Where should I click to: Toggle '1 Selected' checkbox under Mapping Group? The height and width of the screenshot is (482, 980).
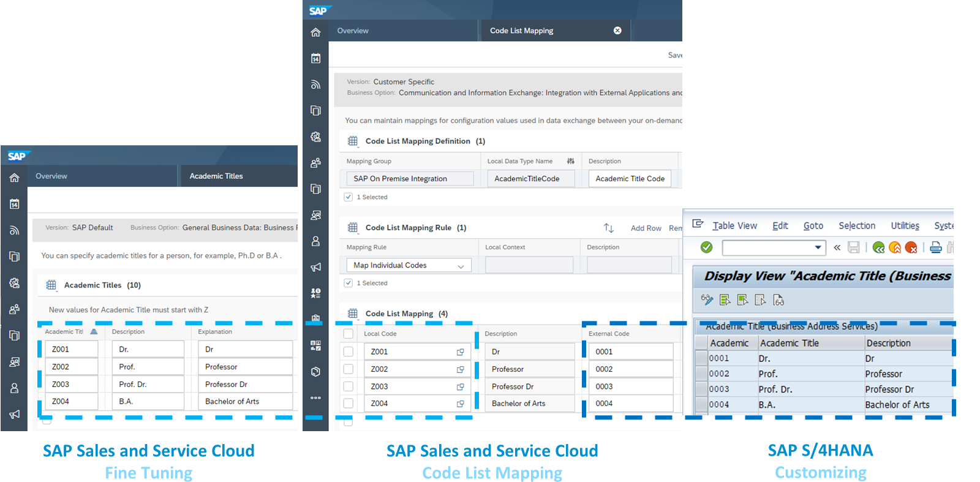[348, 197]
